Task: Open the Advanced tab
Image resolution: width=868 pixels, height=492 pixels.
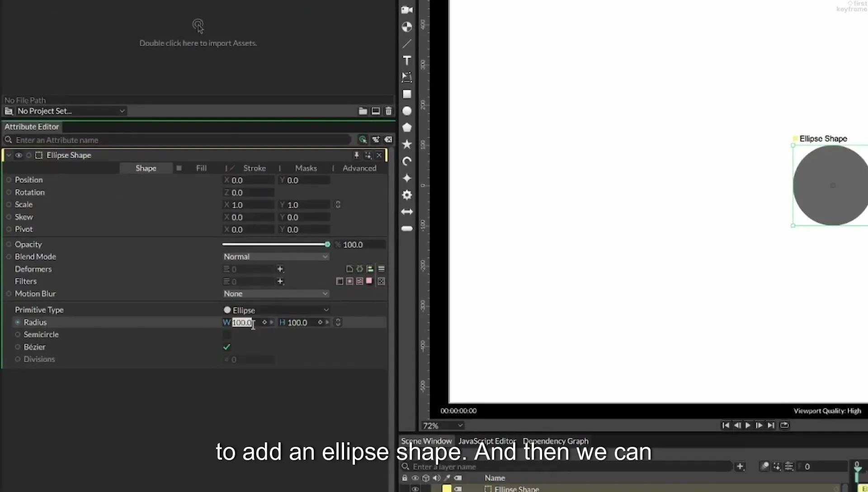Action: pos(359,168)
